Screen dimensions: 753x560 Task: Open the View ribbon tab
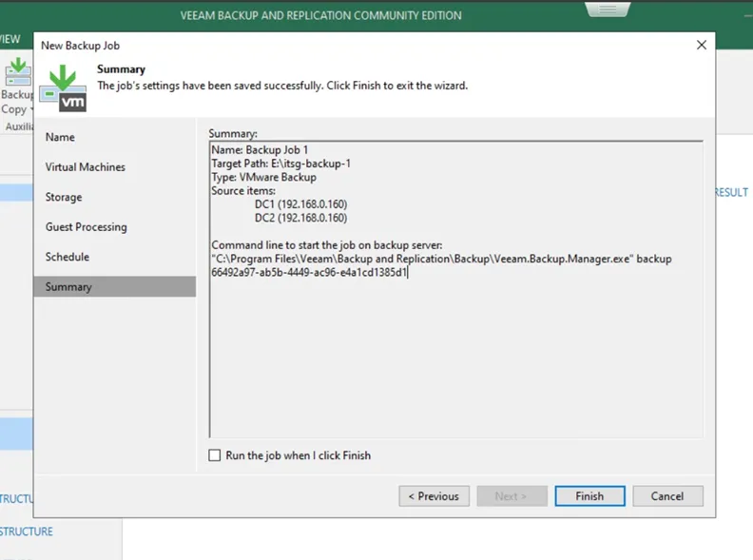click(x=10, y=39)
